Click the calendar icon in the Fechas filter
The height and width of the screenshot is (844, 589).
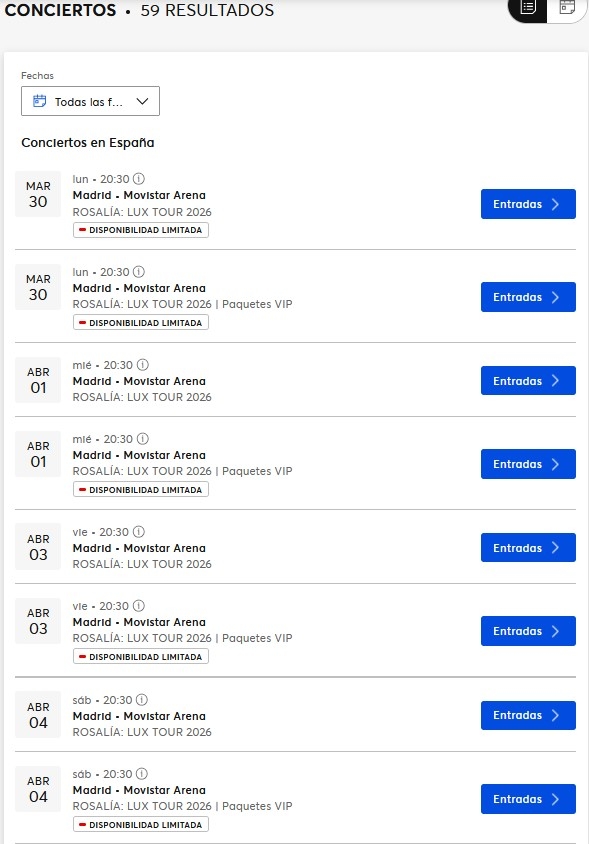pyautogui.click(x=40, y=101)
